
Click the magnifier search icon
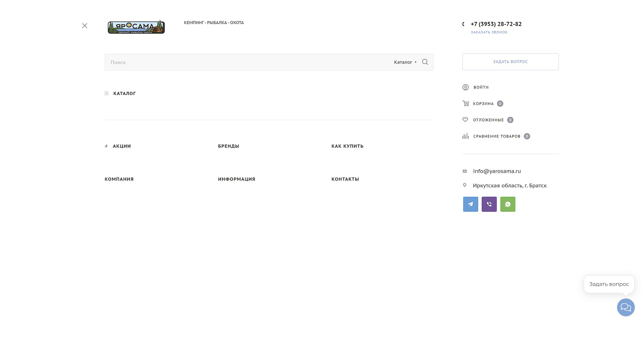coord(425,62)
